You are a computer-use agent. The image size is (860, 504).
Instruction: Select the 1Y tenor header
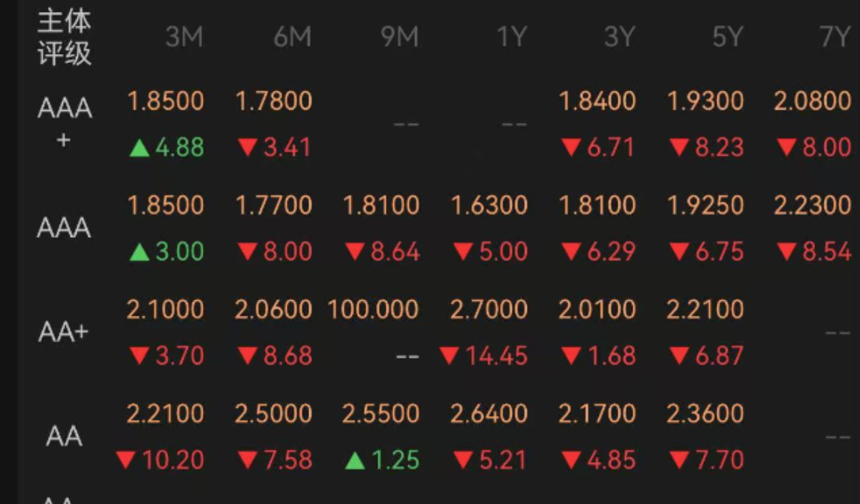(x=512, y=37)
